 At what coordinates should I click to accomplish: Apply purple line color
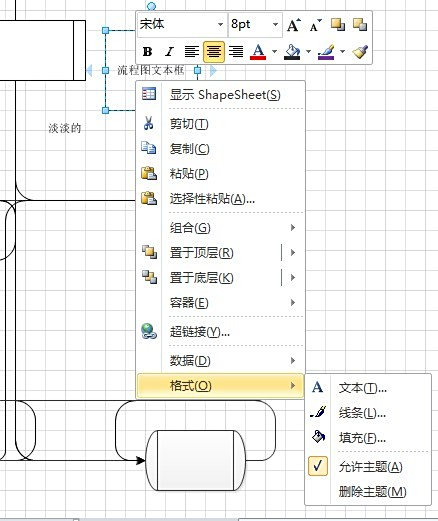click(x=326, y=52)
